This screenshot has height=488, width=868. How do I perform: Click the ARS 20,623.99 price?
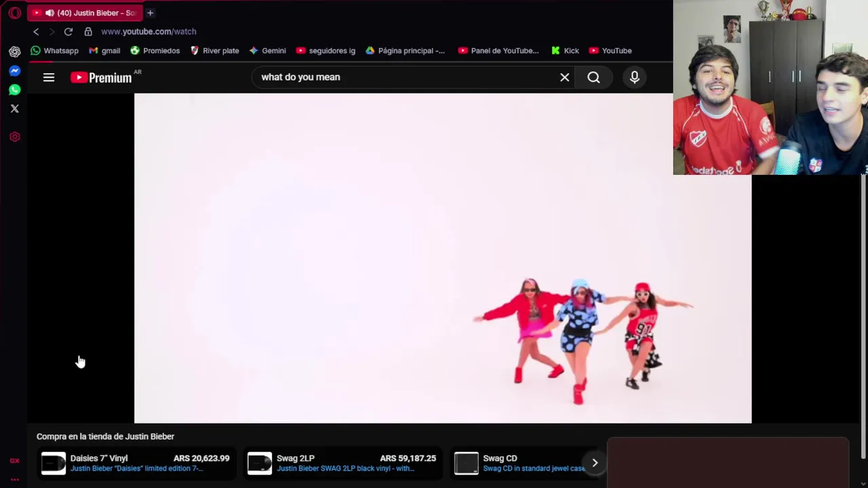[201, 458]
